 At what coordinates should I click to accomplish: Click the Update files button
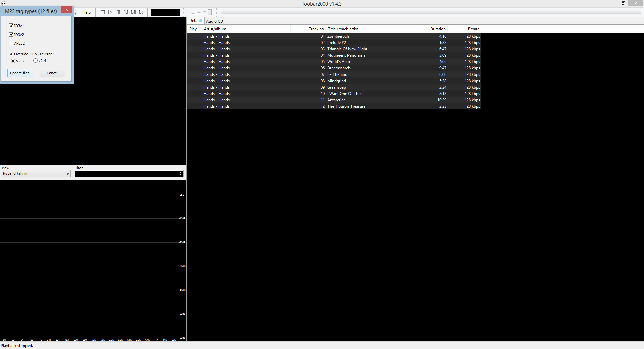20,73
